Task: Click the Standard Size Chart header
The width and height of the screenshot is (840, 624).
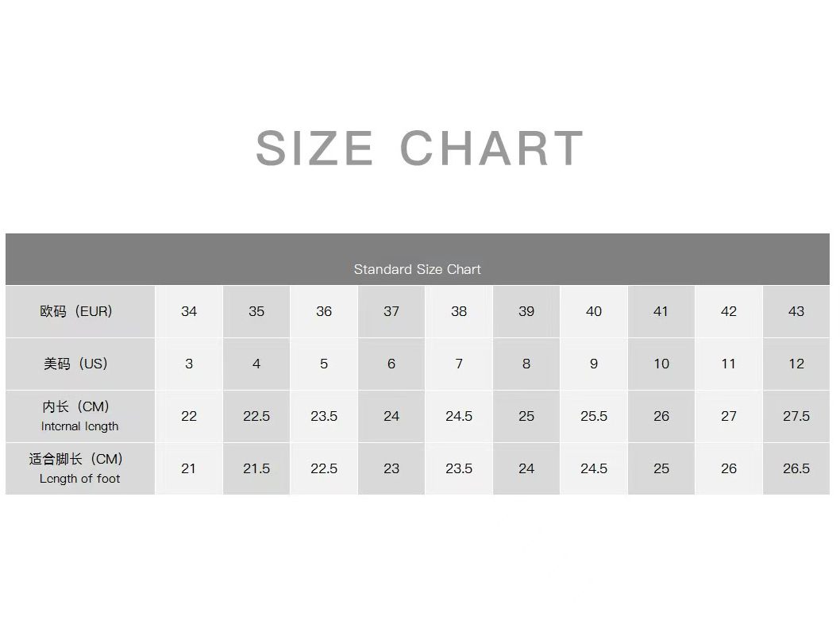Action: click(418, 269)
